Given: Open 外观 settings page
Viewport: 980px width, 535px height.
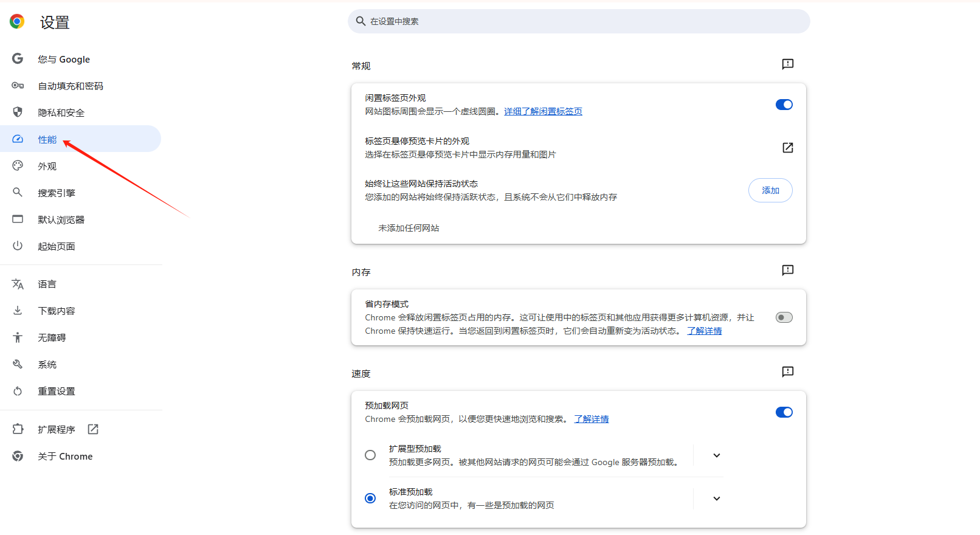Looking at the screenshot, I should 80,166.
